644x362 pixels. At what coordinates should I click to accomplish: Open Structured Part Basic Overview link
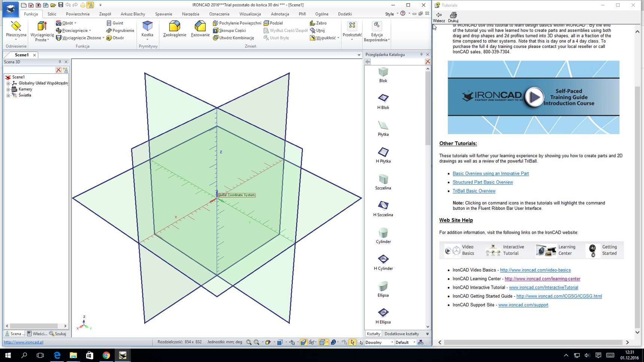pos(483,182)
